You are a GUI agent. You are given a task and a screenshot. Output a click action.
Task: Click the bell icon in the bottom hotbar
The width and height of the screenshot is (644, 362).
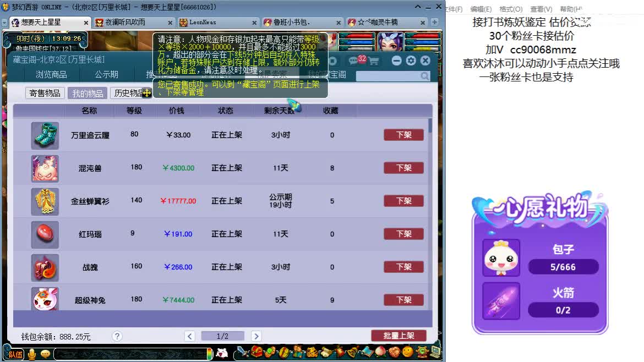tap(352, 353)
